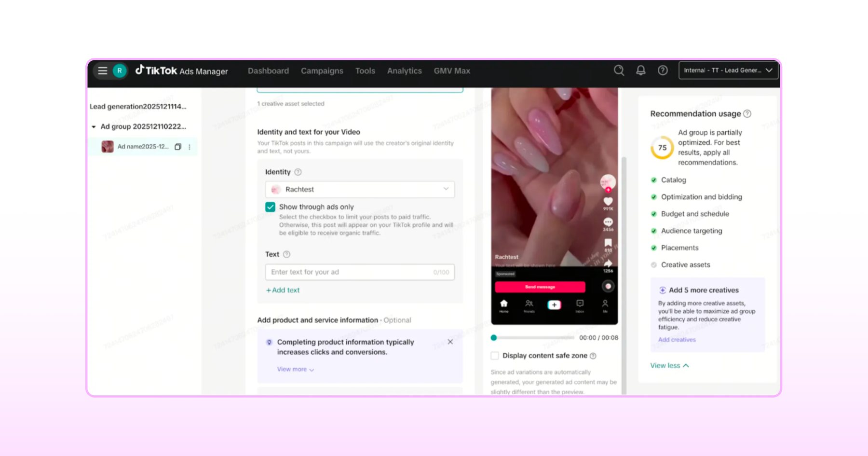Open the help question mark in top bar
Image resolution: width=868 pixels, height=456 pixels.
click(x=663, y=70)
